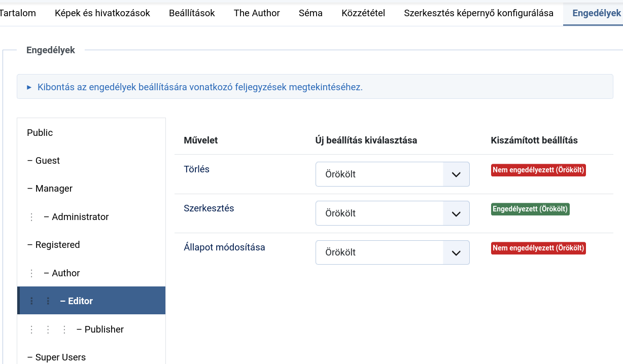
Task: Click the Új beállítás kiválasztása header
Action: 366,140
